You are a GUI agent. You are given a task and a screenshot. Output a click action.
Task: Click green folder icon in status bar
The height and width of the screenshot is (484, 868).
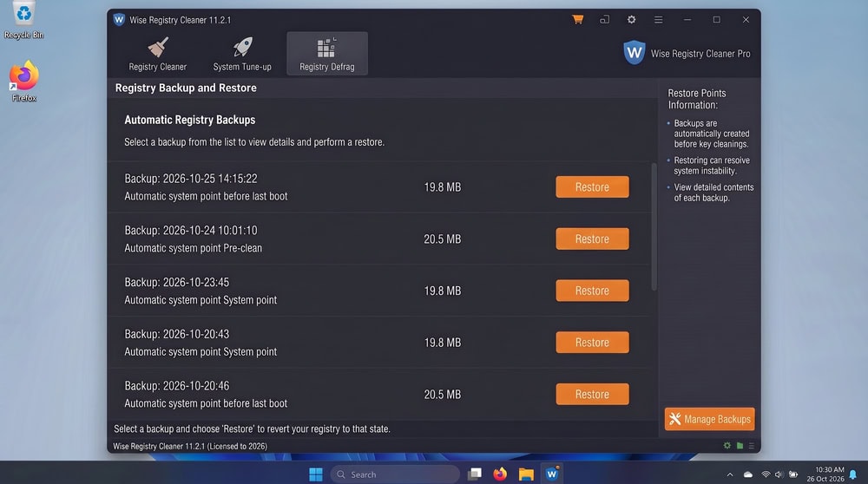coord(740,445)
